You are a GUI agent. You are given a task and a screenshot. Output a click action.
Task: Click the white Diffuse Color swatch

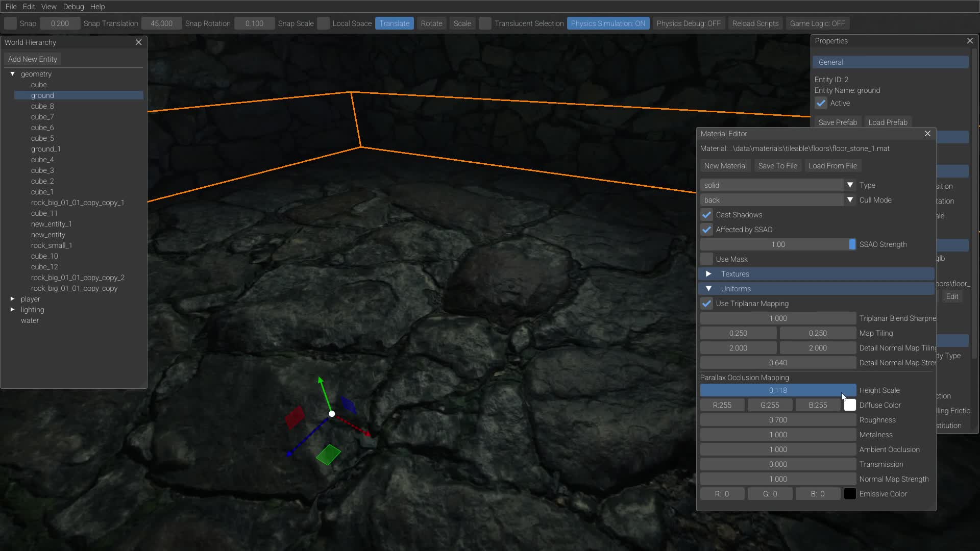(x=850, y=405)
